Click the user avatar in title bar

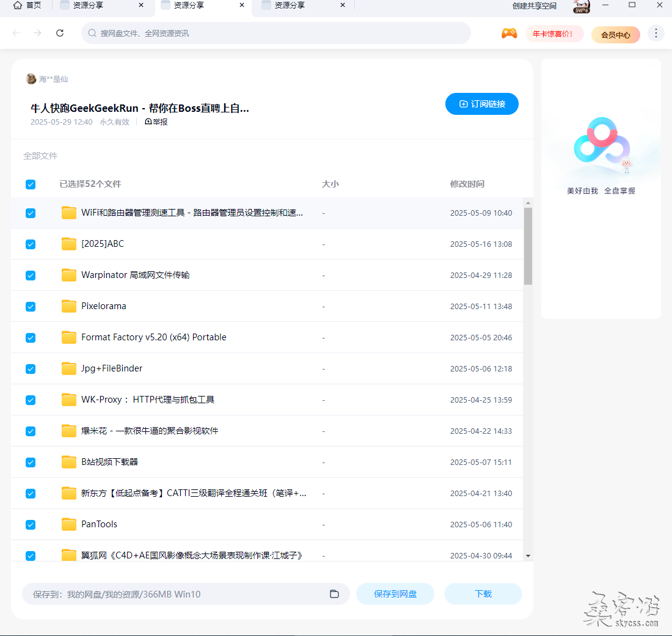point(581,6)
